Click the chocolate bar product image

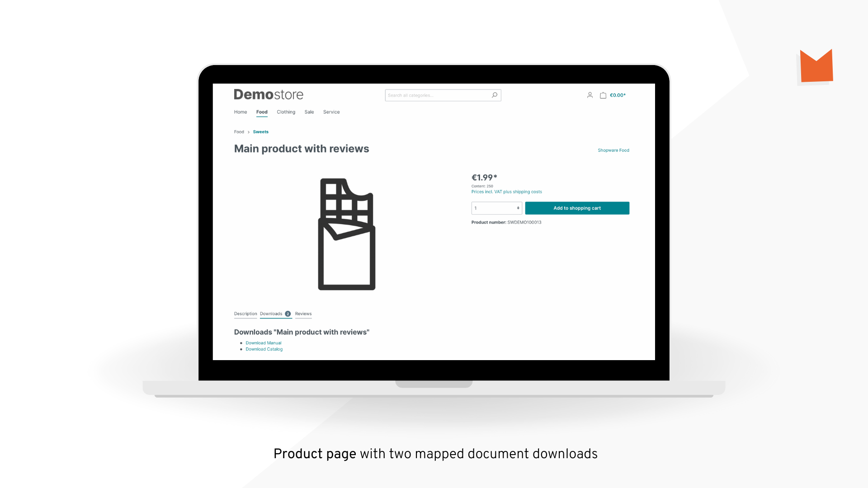pyautogui.click(x=347, y=232)
